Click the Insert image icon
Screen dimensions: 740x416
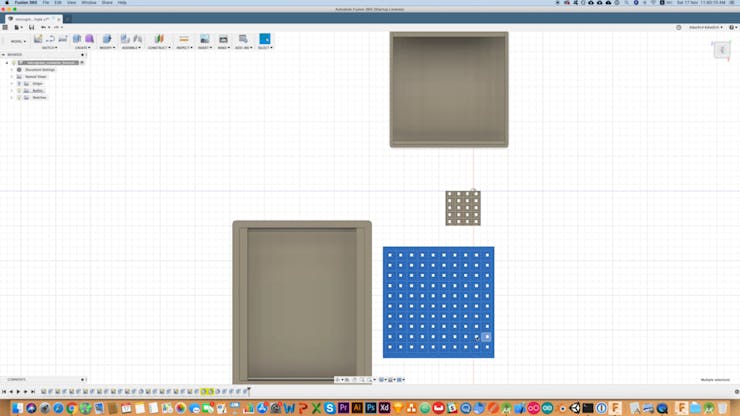tap(204, 39)
